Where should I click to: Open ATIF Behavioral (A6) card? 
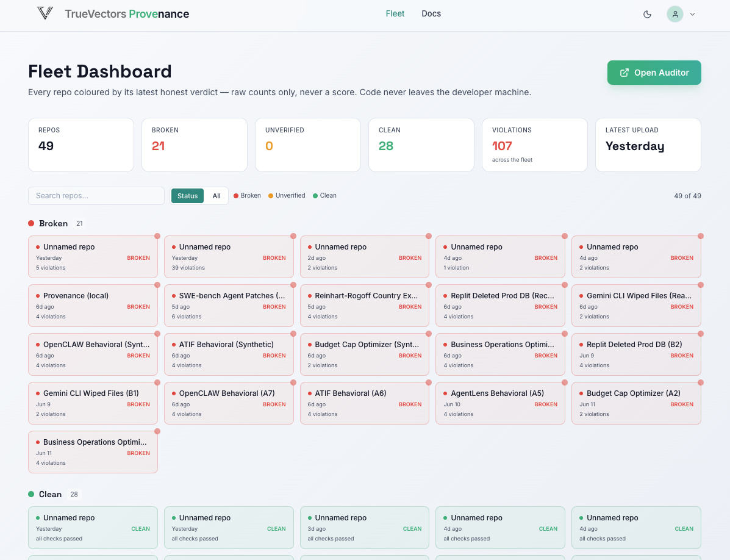365,404
